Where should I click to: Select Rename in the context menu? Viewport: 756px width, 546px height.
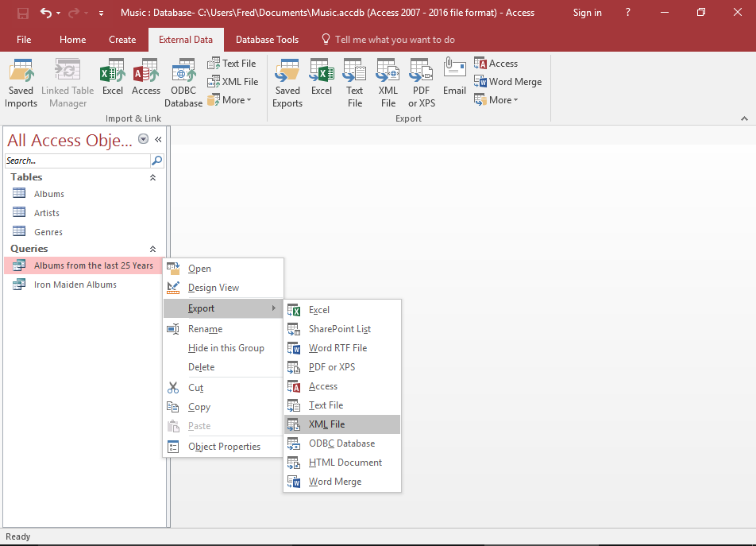(x=223, y=329)
